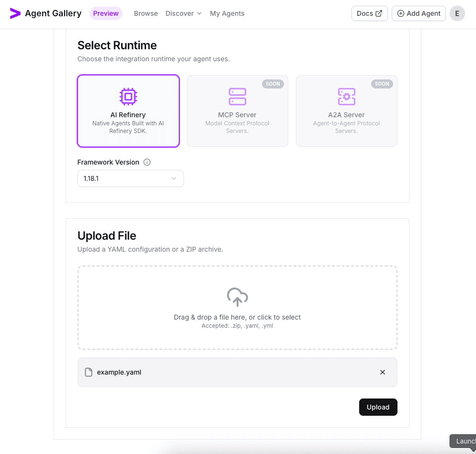Open the Docs external link
The height and width of the screenshot is (454, 476).
pos(369,13)
